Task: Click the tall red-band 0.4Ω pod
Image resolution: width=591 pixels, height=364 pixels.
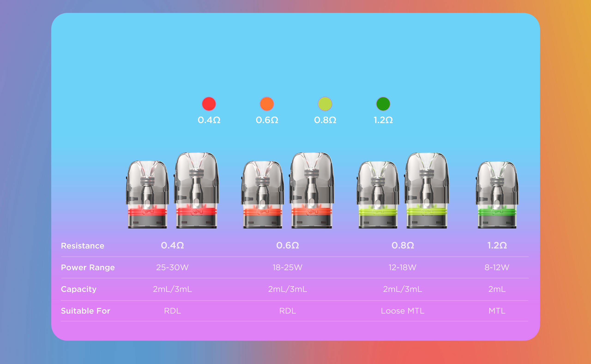Action: (x=197, y=190)
